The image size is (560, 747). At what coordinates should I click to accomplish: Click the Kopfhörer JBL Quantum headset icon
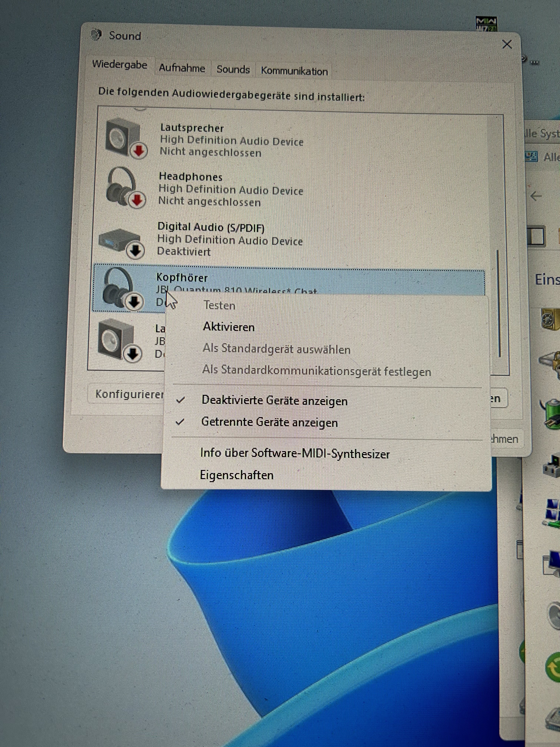(120, 289)
